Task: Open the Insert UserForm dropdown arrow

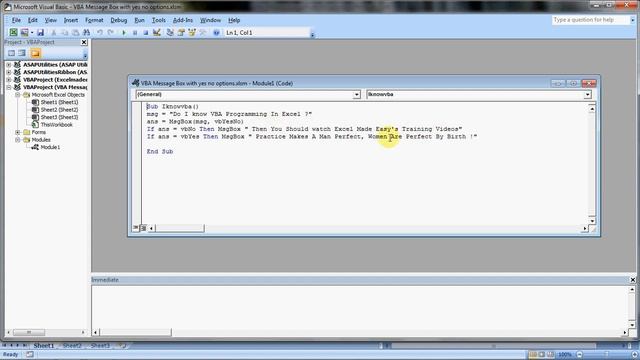Action: (32, 32)
